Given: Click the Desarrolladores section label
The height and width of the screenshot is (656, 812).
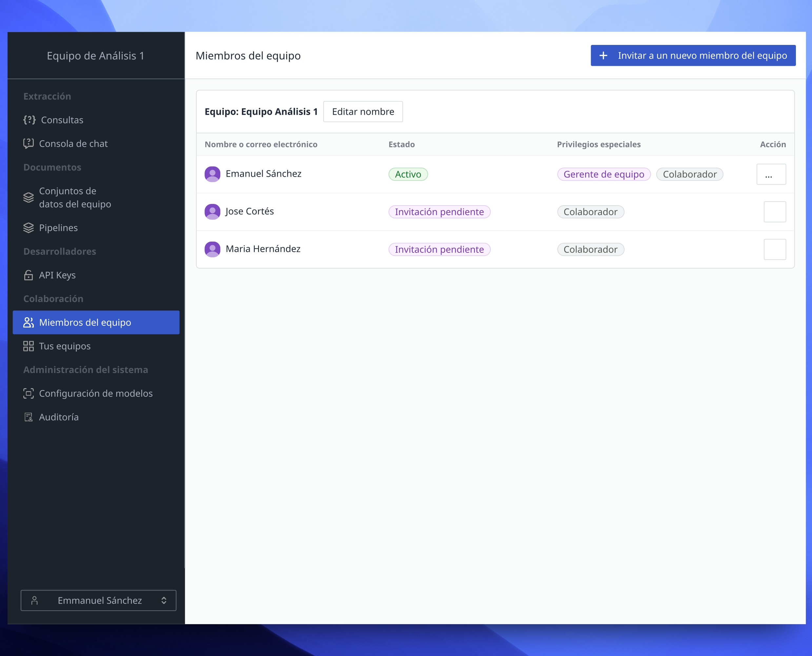Looking at the screenshot, I should (60, 251).
